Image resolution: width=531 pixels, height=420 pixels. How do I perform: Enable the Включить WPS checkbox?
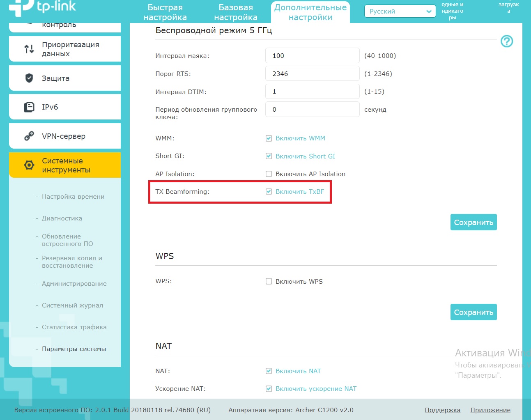(269, 281)
